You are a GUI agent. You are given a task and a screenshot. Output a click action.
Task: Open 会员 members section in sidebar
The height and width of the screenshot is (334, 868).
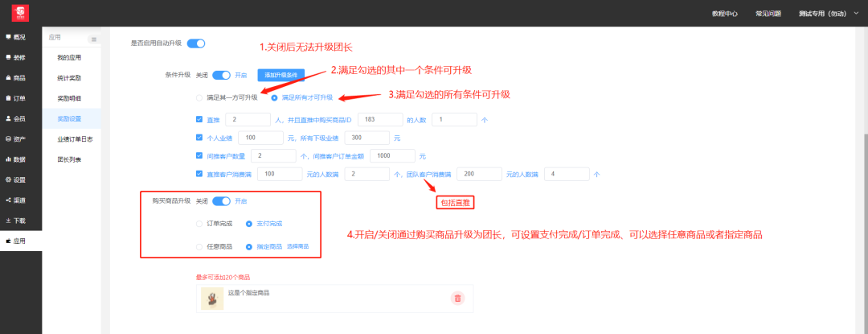[16, 118]
